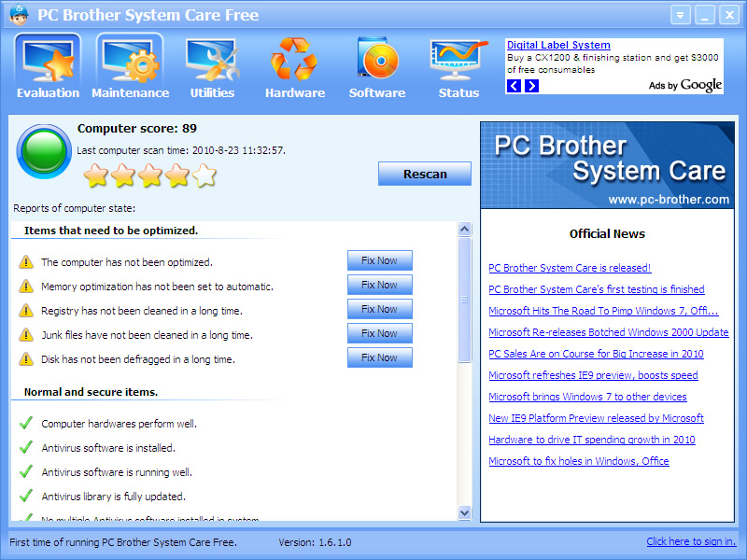Click the empty fifth rating star
This screenshot has width=747, height=560.
204,175
